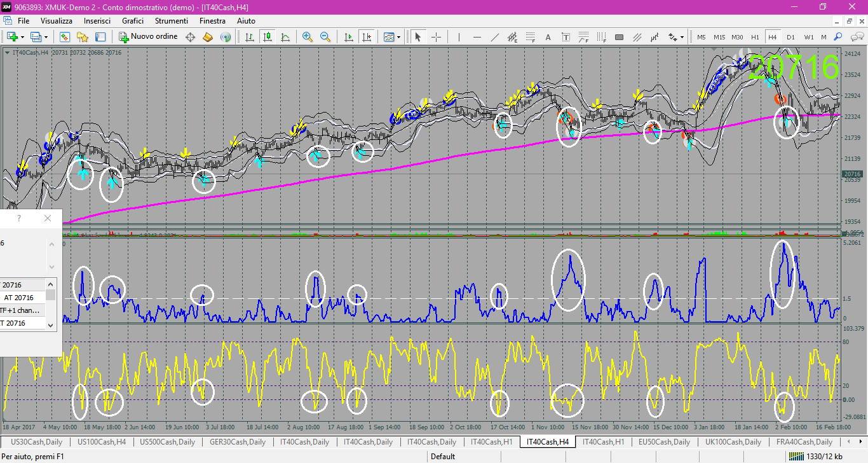Open the Navigator favorites star icon

(83, 37)
